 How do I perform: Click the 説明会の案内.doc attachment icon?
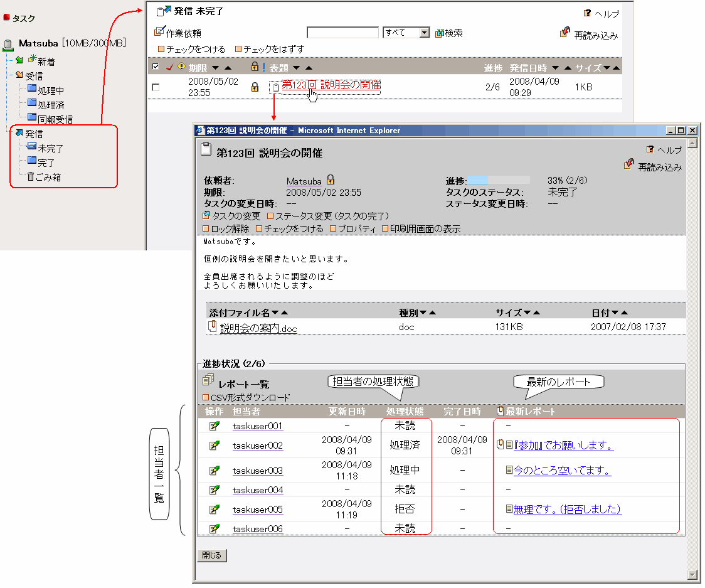[x=212, y=326]
